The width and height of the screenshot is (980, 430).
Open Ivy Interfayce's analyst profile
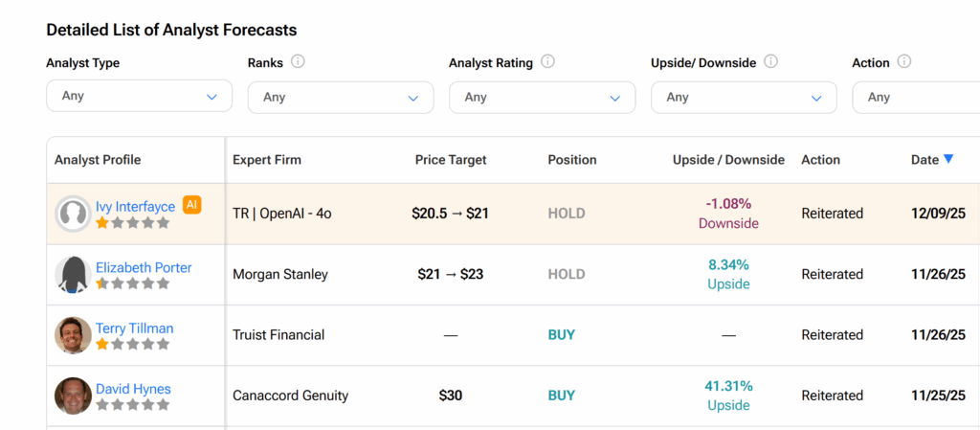pos(135,207)
